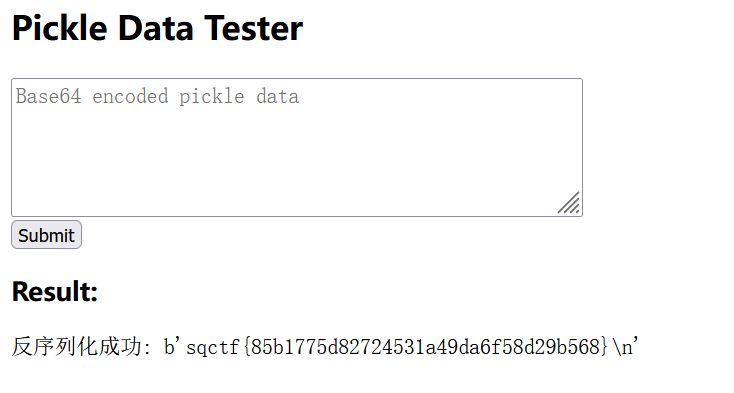Click the placeholder text inside the textarea

[157, 96]
